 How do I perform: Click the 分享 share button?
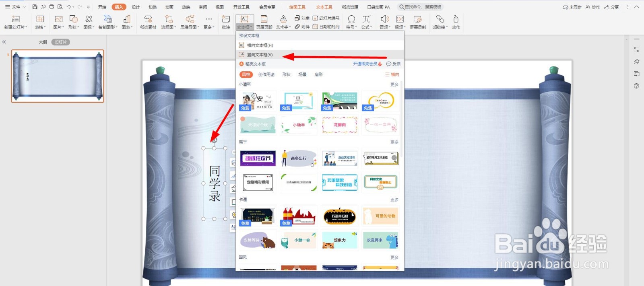611,7
